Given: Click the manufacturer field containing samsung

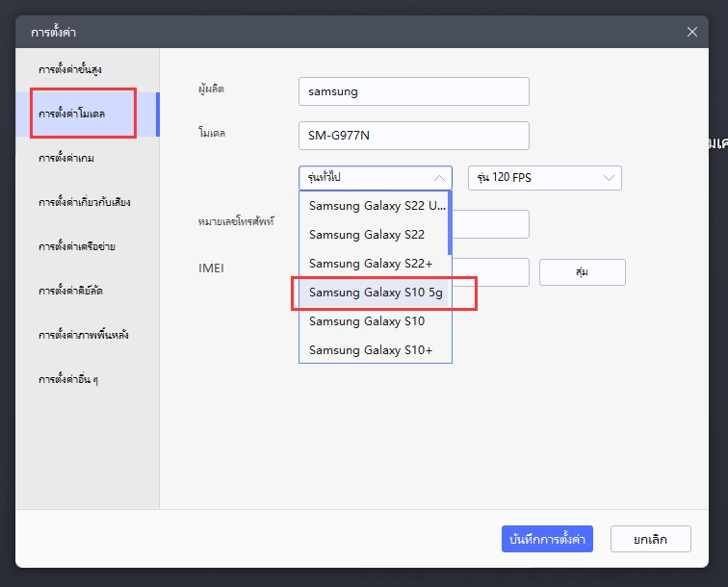Looking at the screenshot, I should click(x=414, y=91).
